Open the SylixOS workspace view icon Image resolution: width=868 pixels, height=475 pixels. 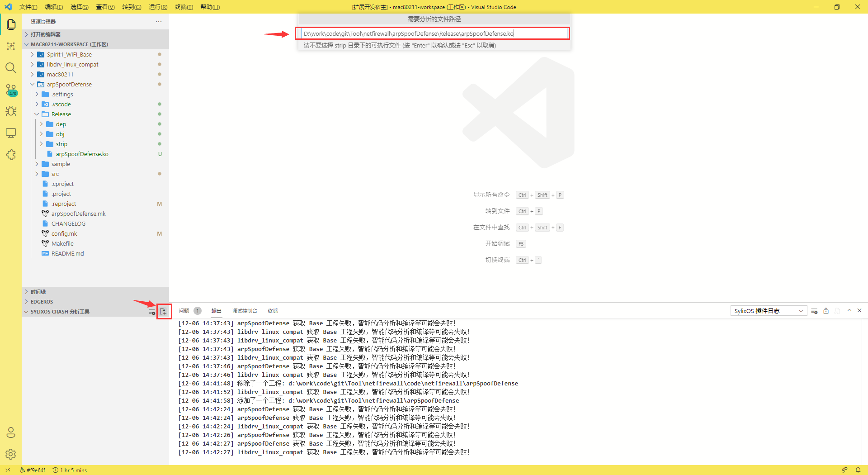[11, 46]
